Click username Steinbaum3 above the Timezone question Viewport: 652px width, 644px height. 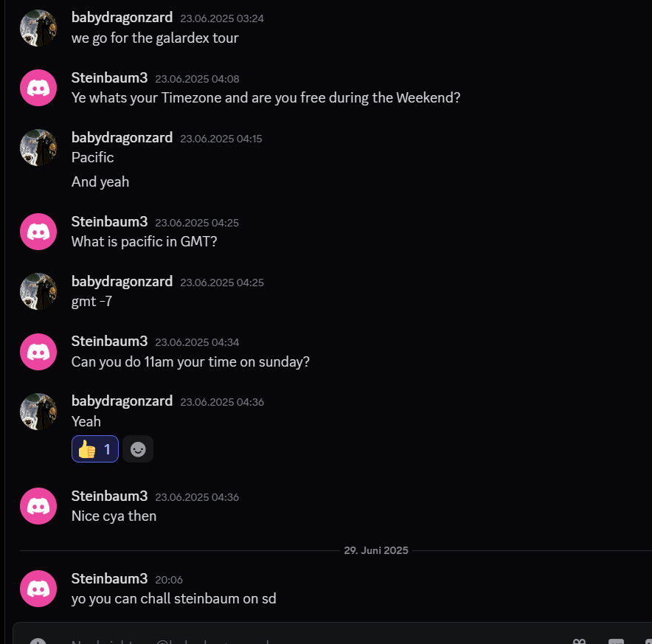tap(109, 78)
